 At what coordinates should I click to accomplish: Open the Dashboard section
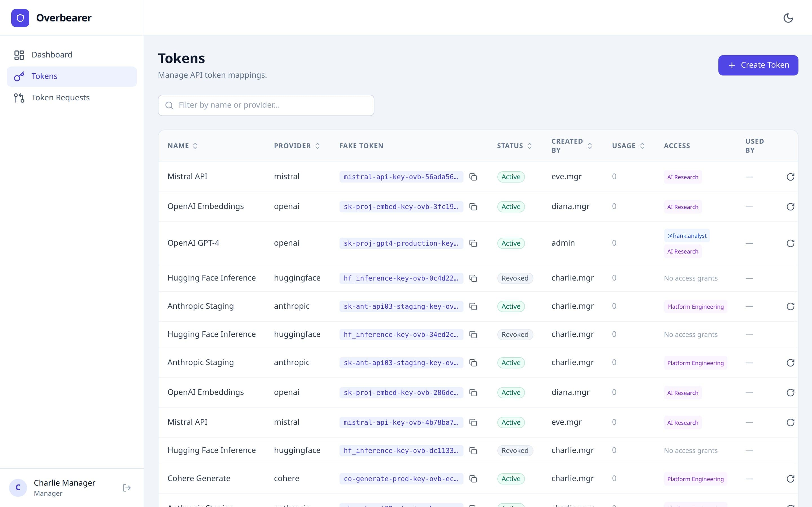52,55
